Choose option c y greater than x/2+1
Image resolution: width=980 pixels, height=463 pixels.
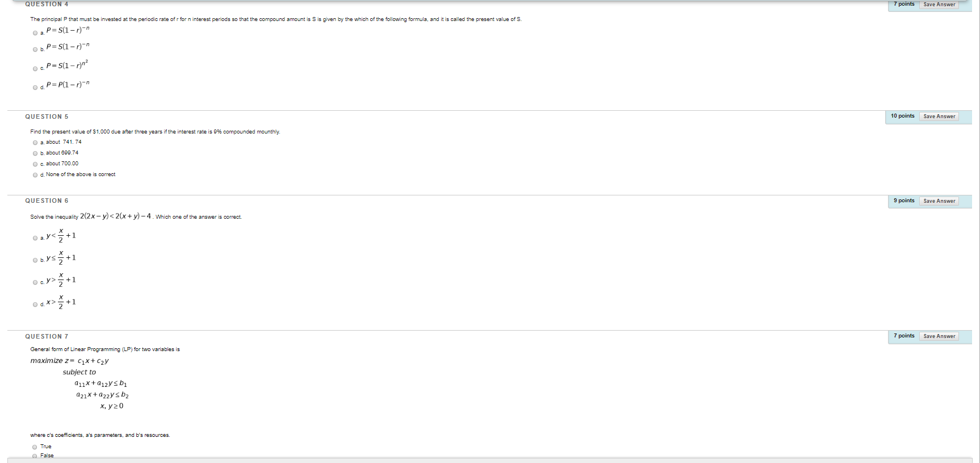[x=35, y=282]
